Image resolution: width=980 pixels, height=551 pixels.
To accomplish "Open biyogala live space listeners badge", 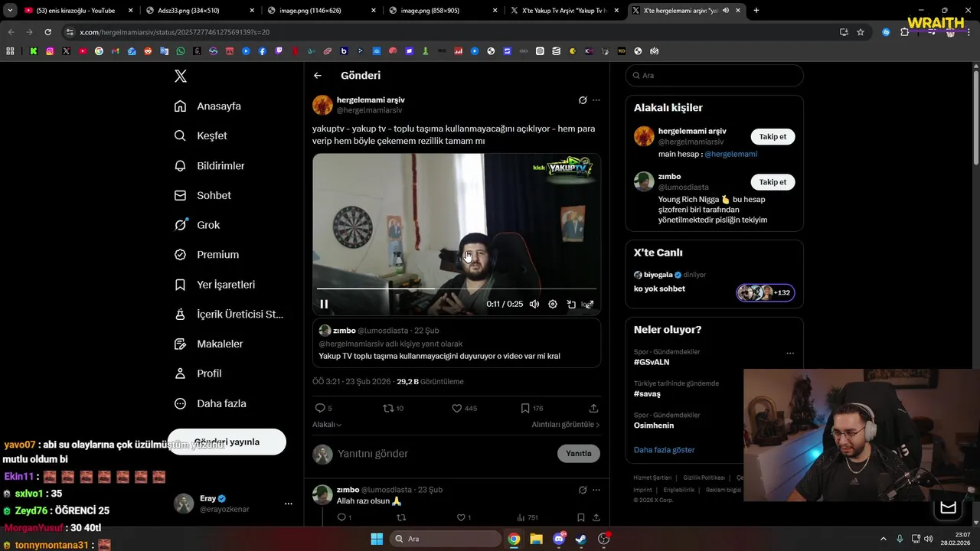I will (x=766, y=292).
